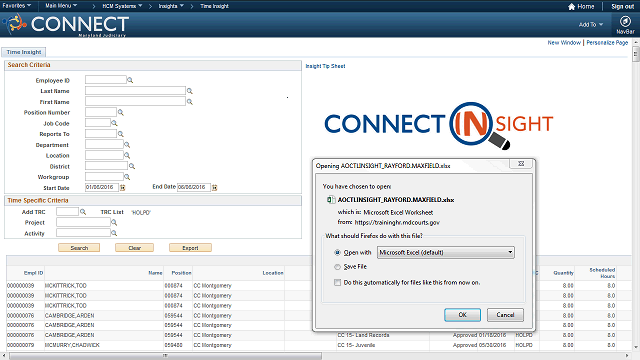Close the Opening file dialog
640x360 pixels.
pos(521,164)
